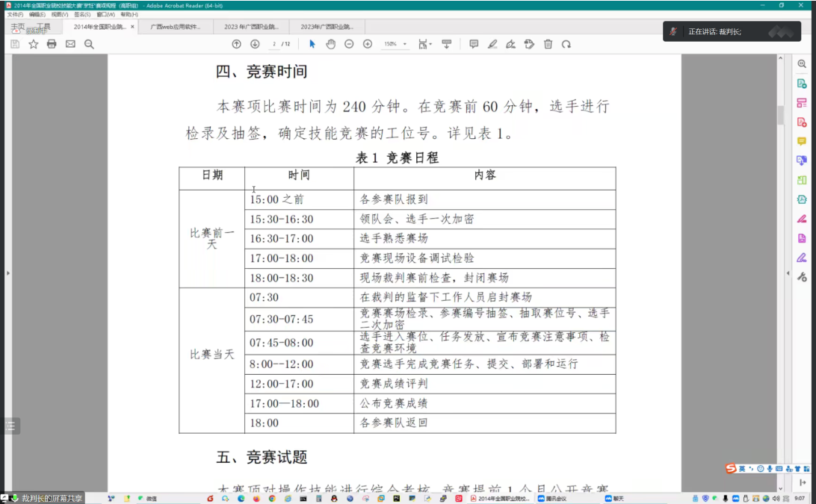Screen dimensions: 816x504
Task: Switch to the 广西web应用软件 document tab
Action: click(x=176, y=27)
